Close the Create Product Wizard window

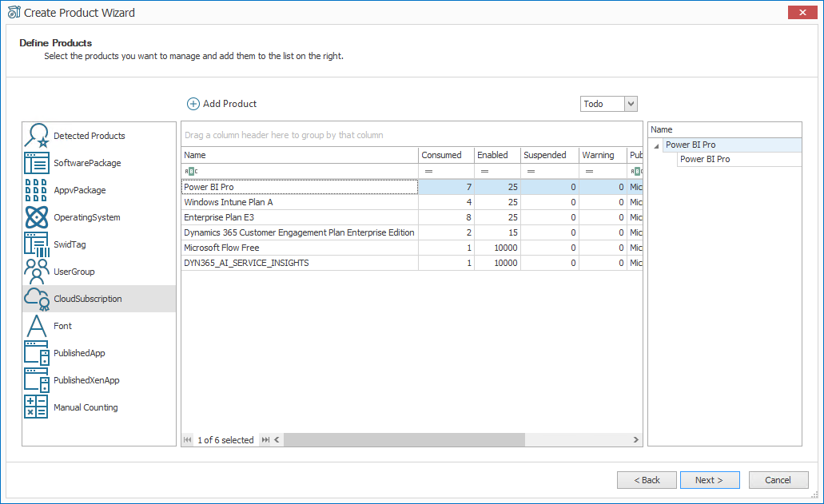click(802, 12)
